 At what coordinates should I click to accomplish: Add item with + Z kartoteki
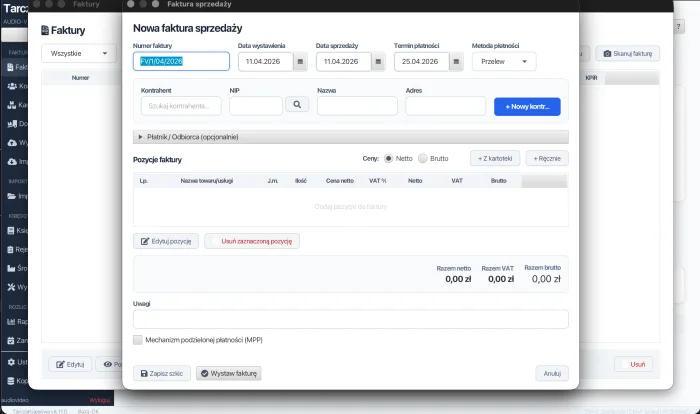[495, 158]
